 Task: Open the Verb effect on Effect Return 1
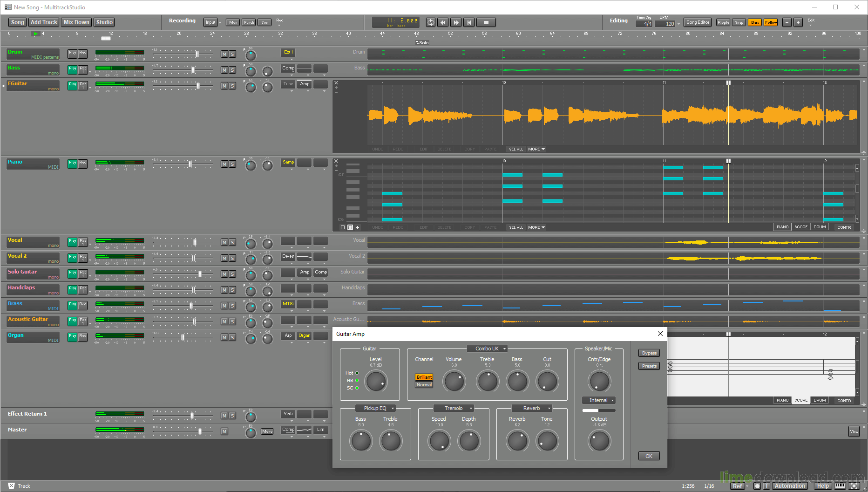(288, 414)
